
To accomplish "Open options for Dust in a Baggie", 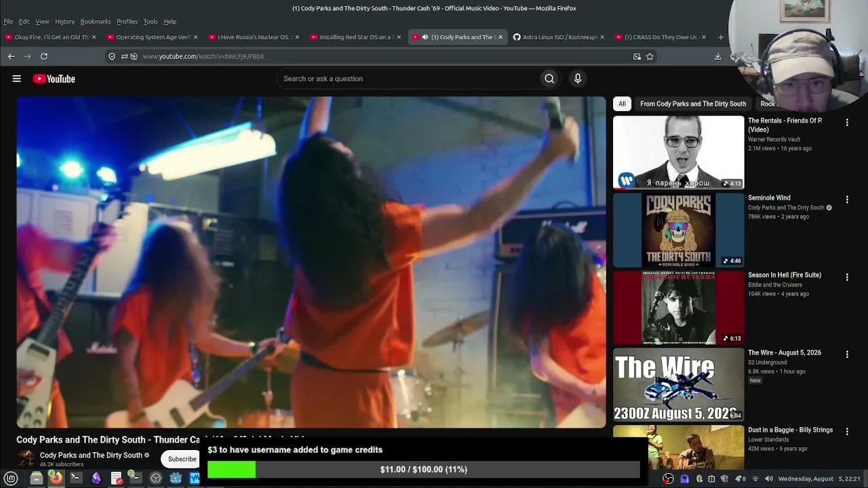I will pos(847,431).
